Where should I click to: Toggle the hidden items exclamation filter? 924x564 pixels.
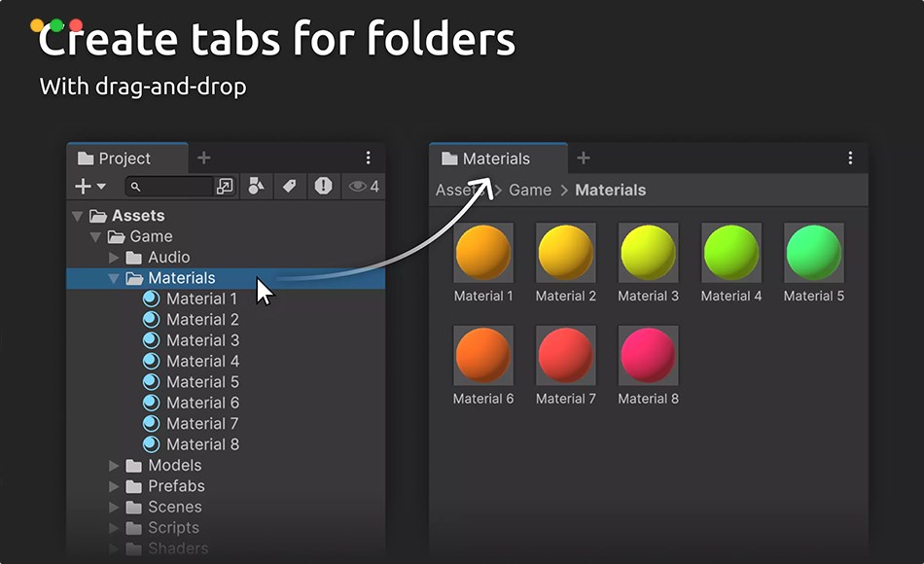(324, 186)
